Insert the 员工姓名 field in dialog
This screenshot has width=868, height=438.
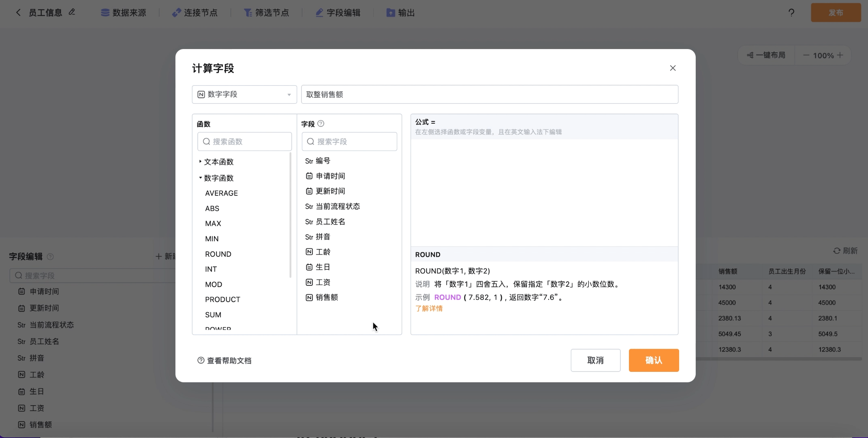click(325, 221)
